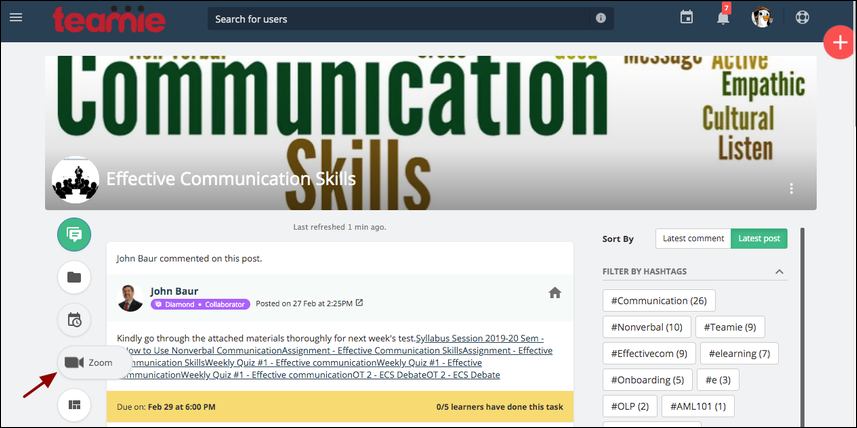Click the right sidebar scrollbar
Image resolution: width=857 pixels, height=428 pixels.
click(x=802, y=327)
